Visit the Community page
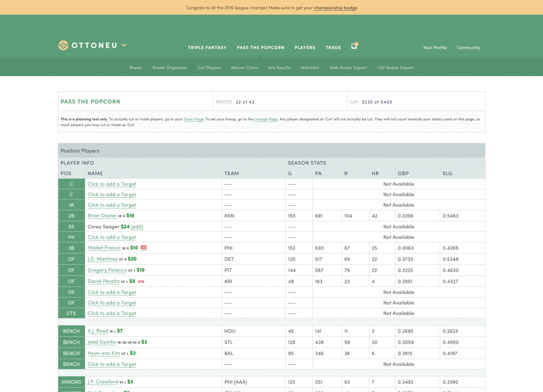 [x=468, y=47]
